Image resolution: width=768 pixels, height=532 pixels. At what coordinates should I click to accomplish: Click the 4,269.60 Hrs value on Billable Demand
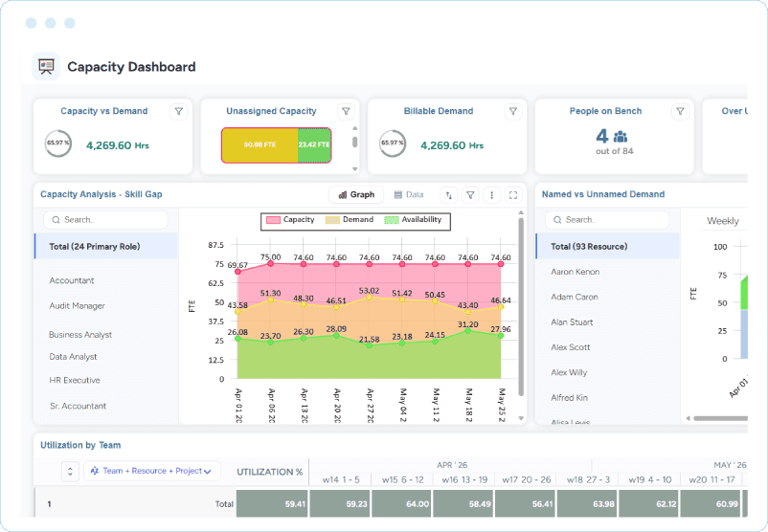[452, 145]
